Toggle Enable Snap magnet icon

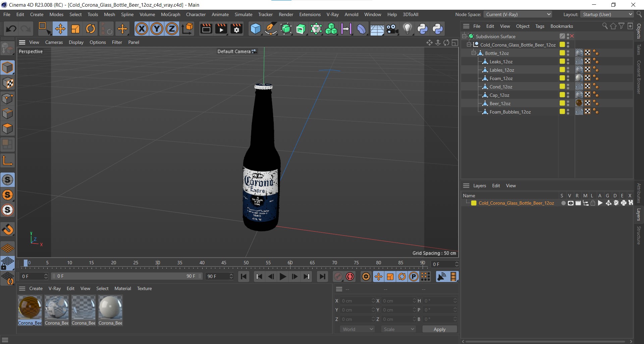coord(7,229)
